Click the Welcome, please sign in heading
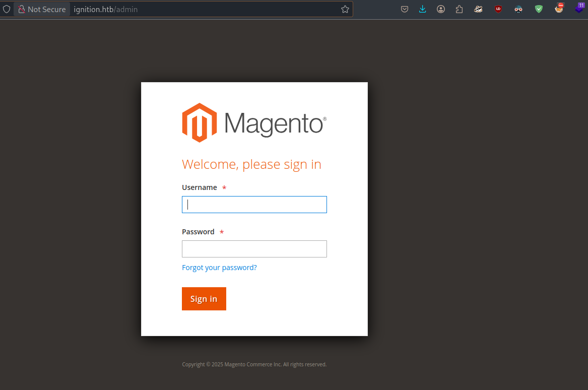The width and height of the screenshot is (588, 390). (251, 164)
